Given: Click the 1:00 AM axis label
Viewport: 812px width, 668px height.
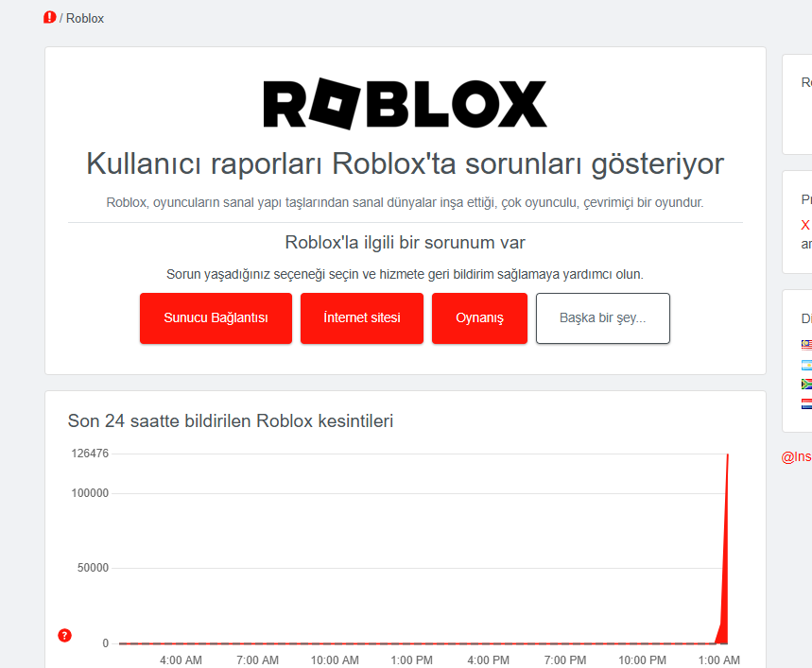Looking at the screenshot, I should 718,660.
